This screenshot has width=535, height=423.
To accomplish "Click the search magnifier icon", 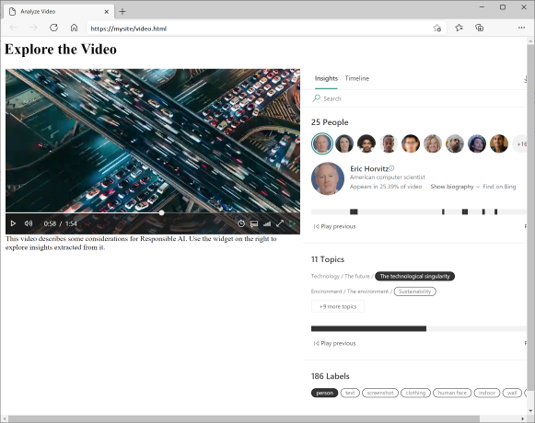I will [316, 98].
